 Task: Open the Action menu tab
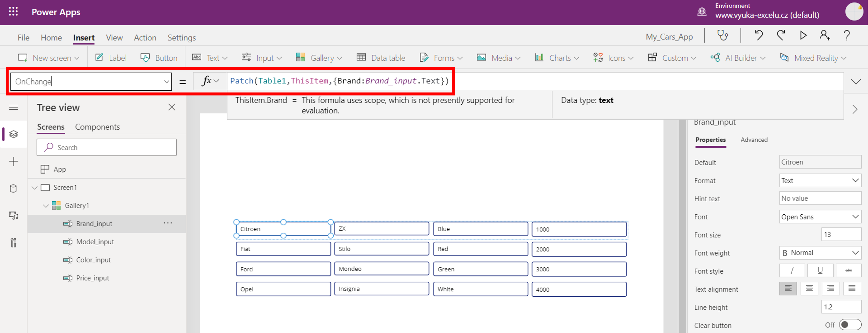[x=144, y=38]
